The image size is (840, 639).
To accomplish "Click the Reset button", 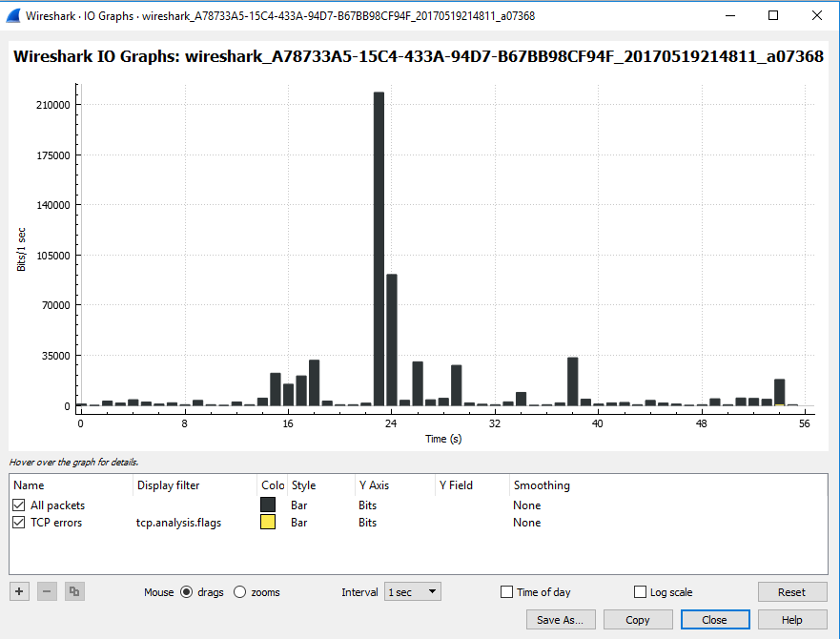I will pyautogui.click(x=791, y=592).
